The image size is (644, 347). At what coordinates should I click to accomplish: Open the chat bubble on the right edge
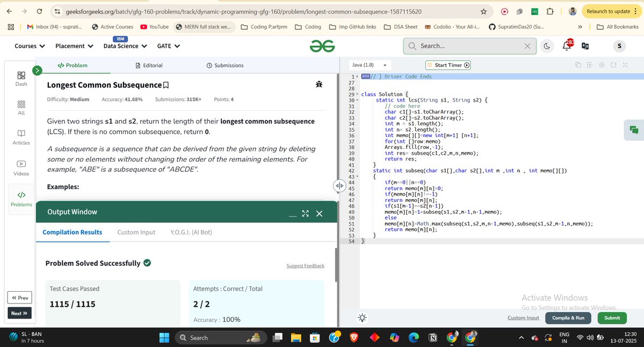634,130
